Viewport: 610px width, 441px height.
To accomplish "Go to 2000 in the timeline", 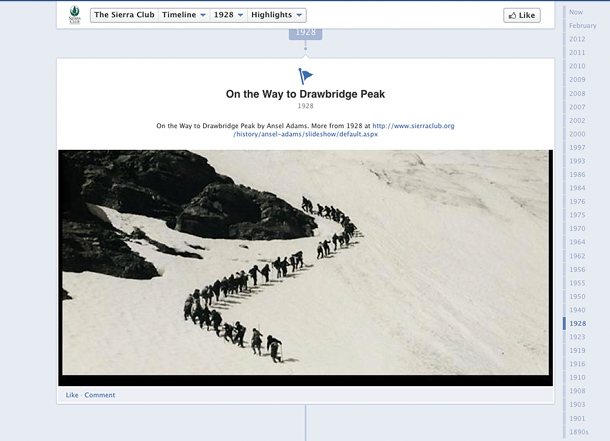I will click(x=577, y=134).
